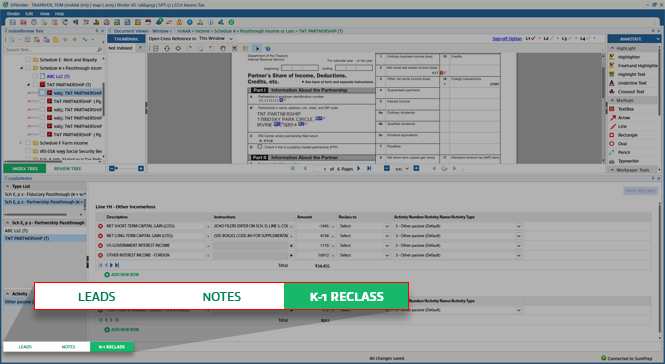
Task: Click the highlighted pointer select tool
Action: point(257,48)
